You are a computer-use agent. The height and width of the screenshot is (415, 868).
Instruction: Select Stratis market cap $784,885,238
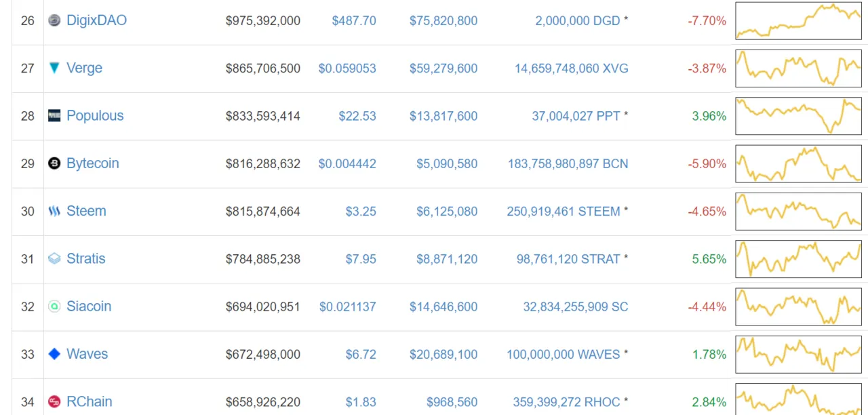coord(263,259)
